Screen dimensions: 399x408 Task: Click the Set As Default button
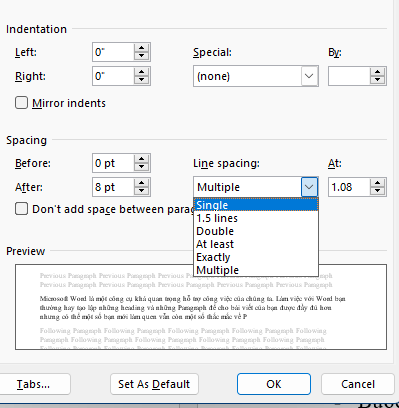coord(154,384)
